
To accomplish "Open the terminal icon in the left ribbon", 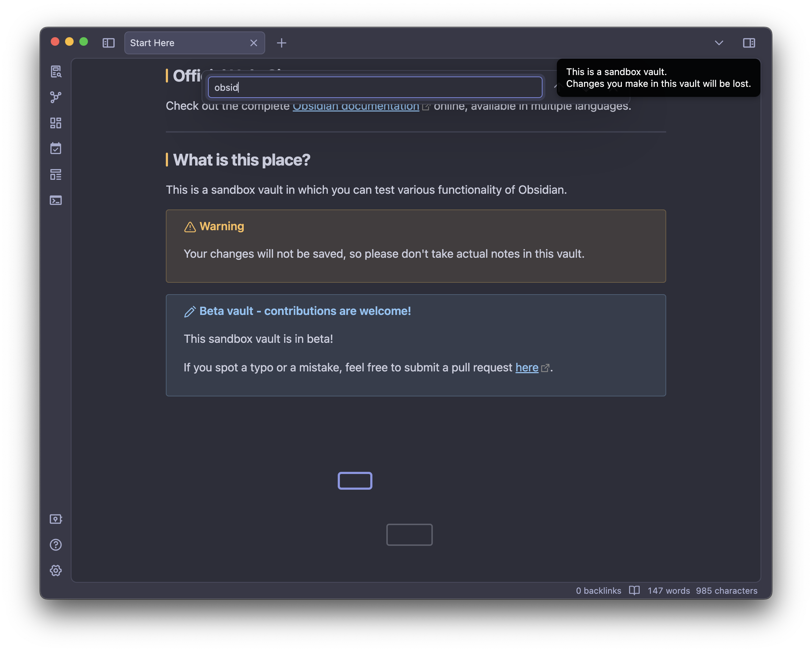I will (56, 201).
